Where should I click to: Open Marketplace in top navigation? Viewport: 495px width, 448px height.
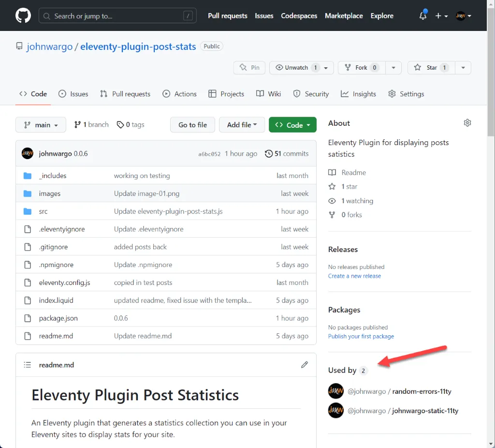click(x=344, y=16)
